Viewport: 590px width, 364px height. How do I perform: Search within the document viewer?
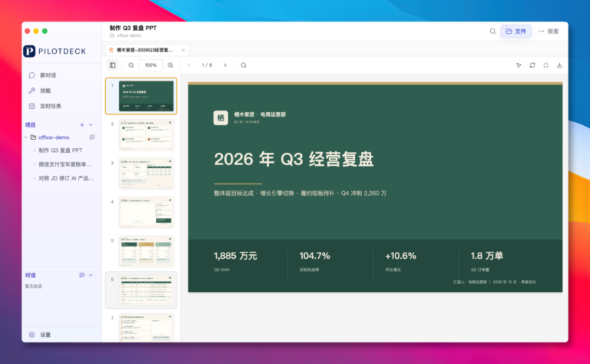pyautogui.click(x=244, y=65)
